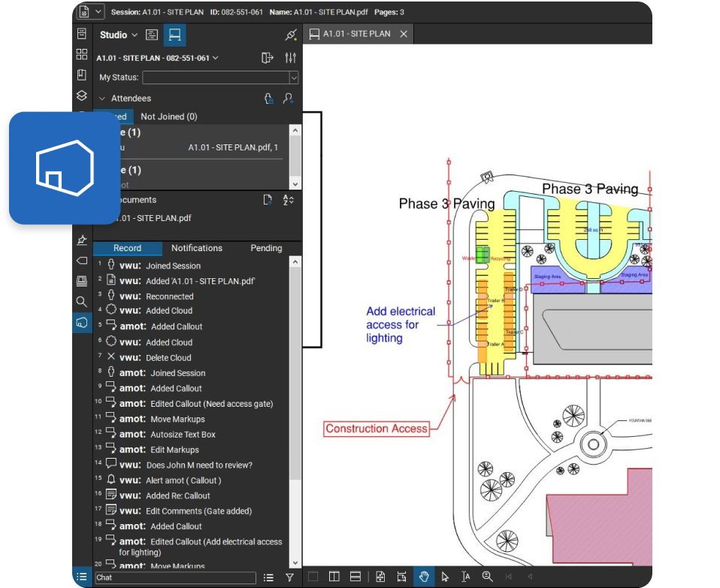Click record entry 'amot: Autosize Text Box'
The height and width of the screenshot is (588, 720).
click(167, 434)
